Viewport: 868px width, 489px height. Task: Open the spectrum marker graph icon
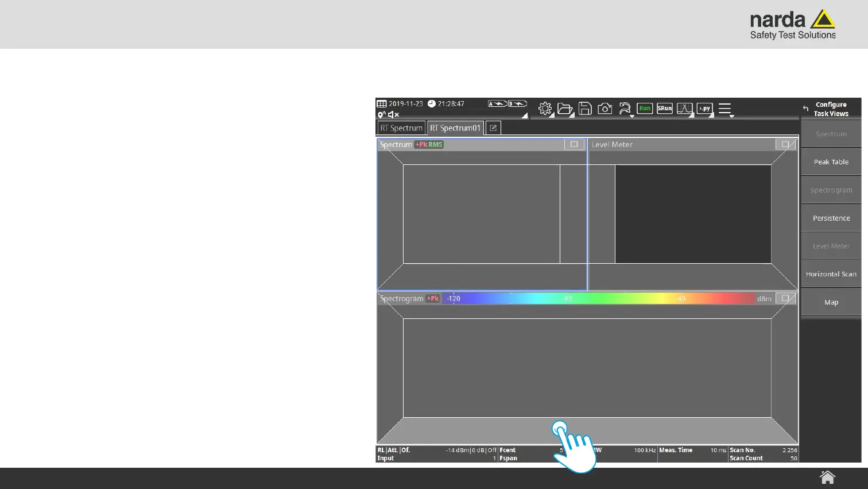coord(684,109)
